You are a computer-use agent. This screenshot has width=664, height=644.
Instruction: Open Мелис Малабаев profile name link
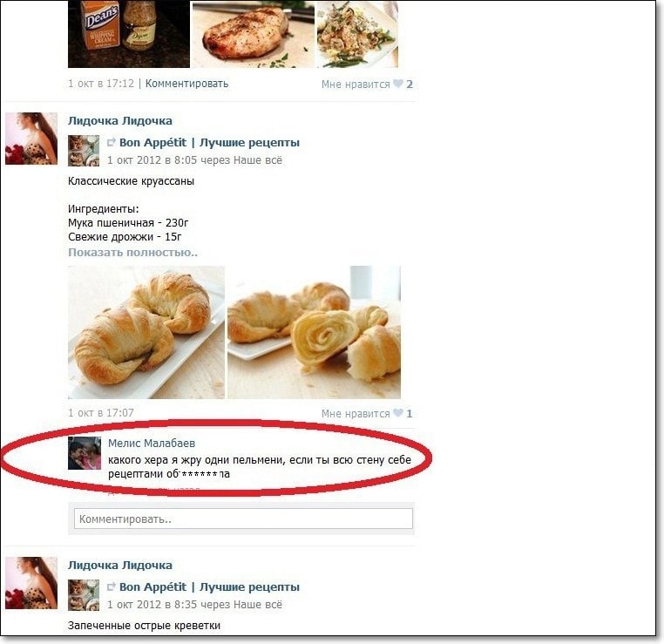[152, 443]
